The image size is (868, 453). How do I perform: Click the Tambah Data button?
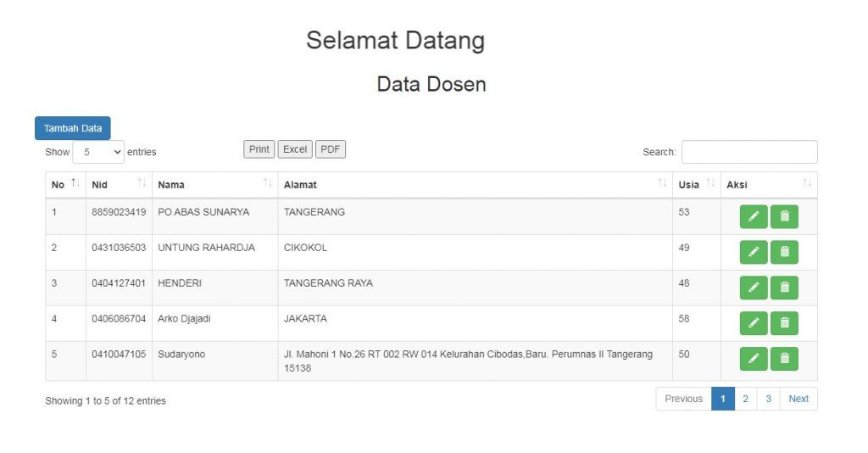tap(73, 128)
